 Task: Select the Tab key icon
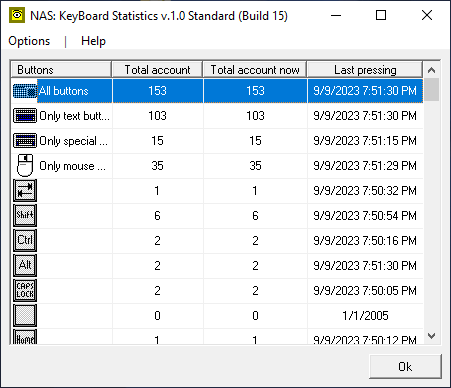coord(25,191)
